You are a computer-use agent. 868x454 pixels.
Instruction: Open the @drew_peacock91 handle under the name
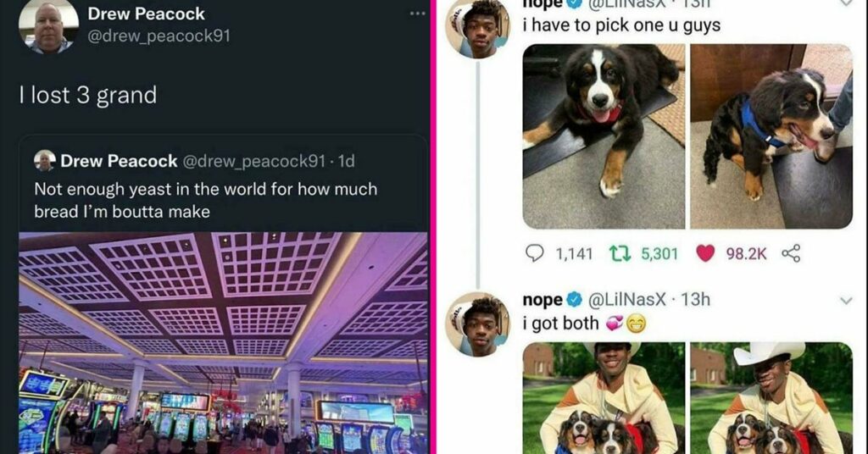[159, 36]
